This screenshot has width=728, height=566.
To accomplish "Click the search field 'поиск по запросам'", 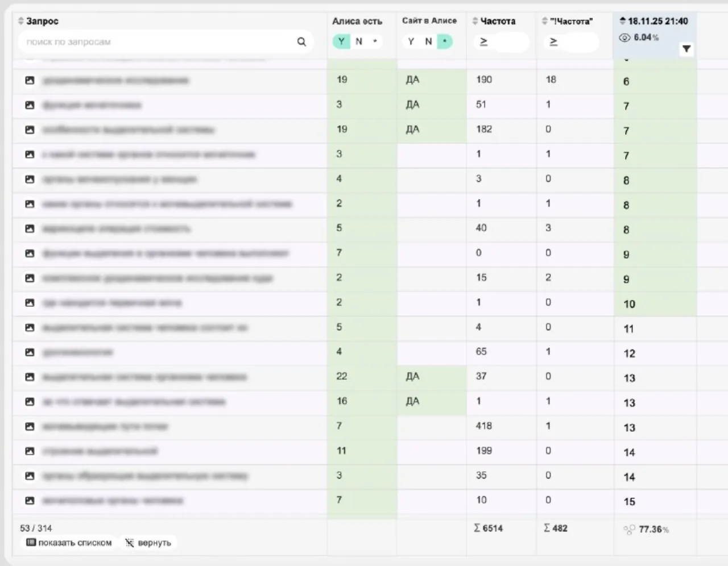I will pos(165,41).
